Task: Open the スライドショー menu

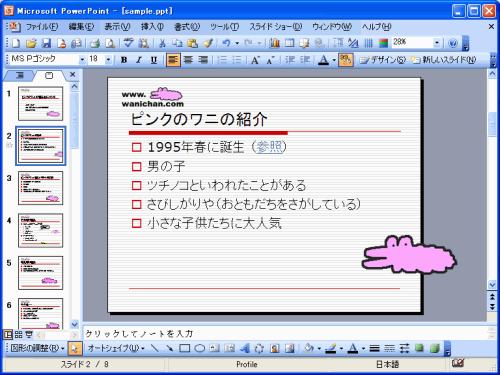Action: [x=275, y=27]
